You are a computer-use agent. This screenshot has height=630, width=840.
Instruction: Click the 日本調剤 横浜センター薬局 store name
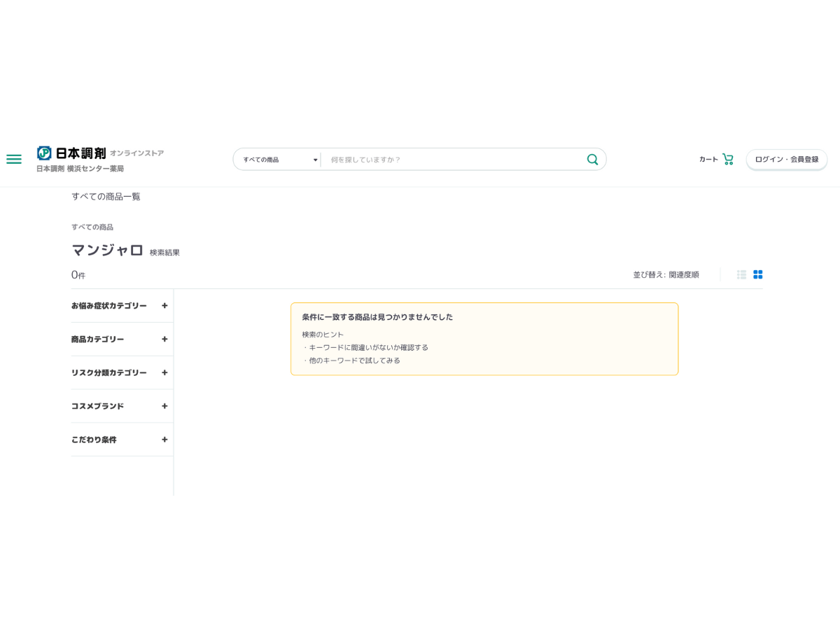[x=80, y=169]
